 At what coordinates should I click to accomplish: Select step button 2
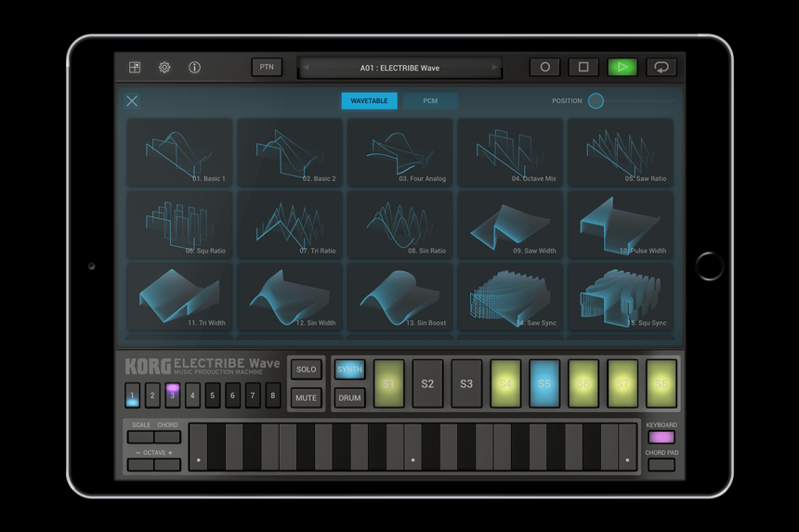coord(152,396)
